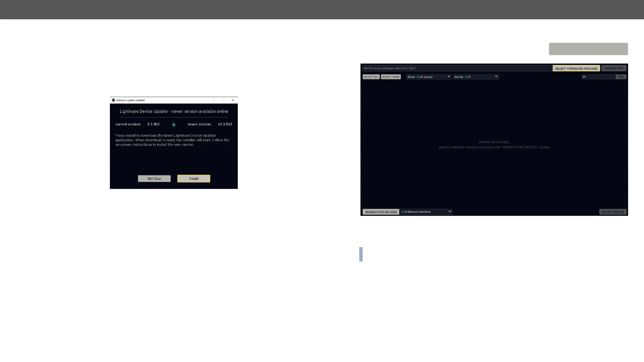Click the maximize icon of update dialog
644x362 pixels.
223,100
